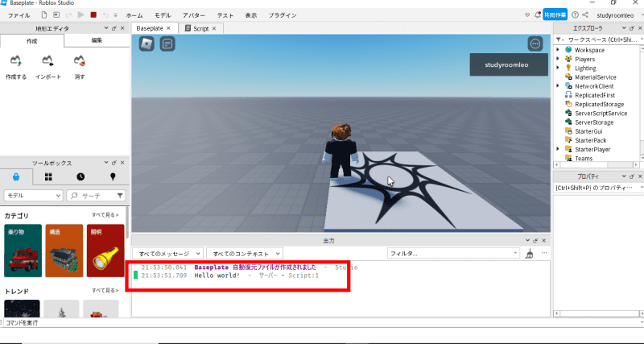Click the コマンドを実行 command bar
Viewport: 644px width, 344px height.
tap(322, 323)
